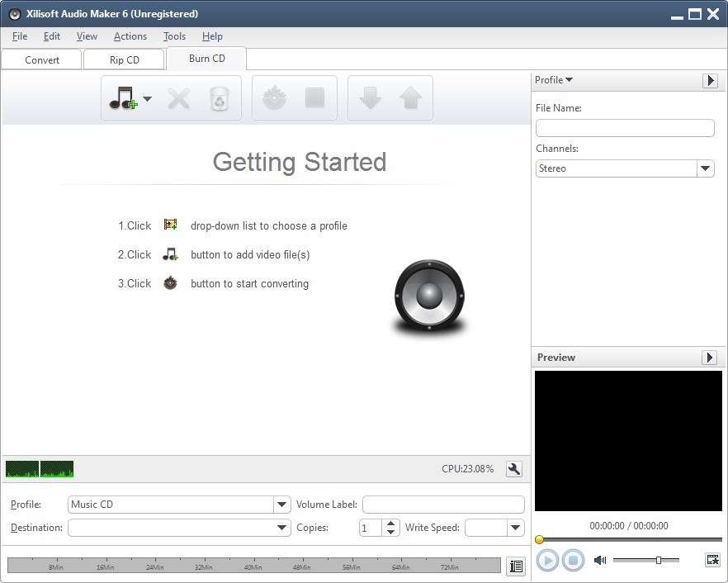Open the Actions menu
This screenshot has width=728, height=583.
click(x=130, y=36)
